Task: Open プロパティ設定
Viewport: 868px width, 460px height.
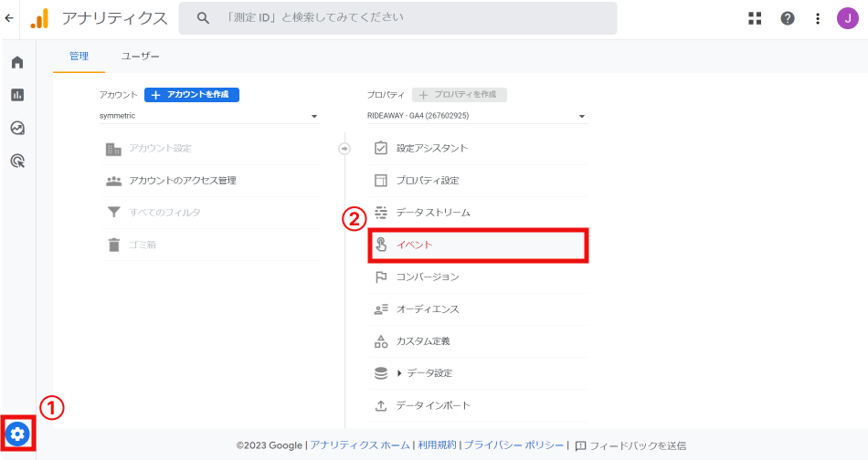Action: (478, 180)
